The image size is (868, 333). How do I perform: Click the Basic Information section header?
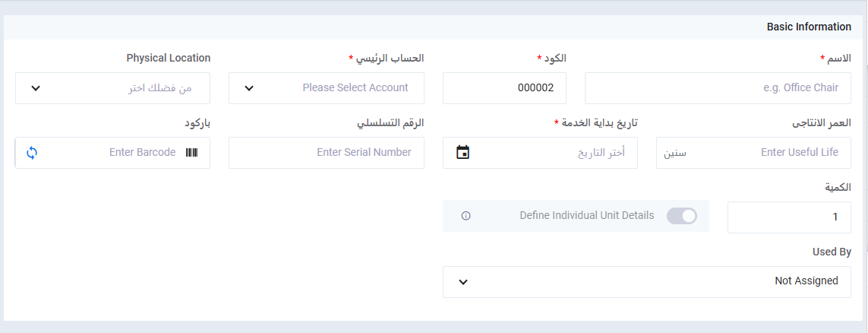click(x=808, y=27)
